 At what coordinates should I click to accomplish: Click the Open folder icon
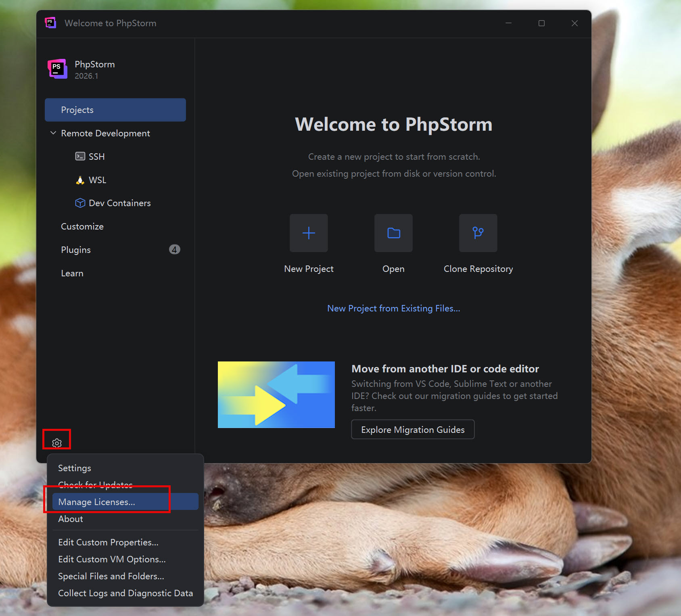(393, 233)
